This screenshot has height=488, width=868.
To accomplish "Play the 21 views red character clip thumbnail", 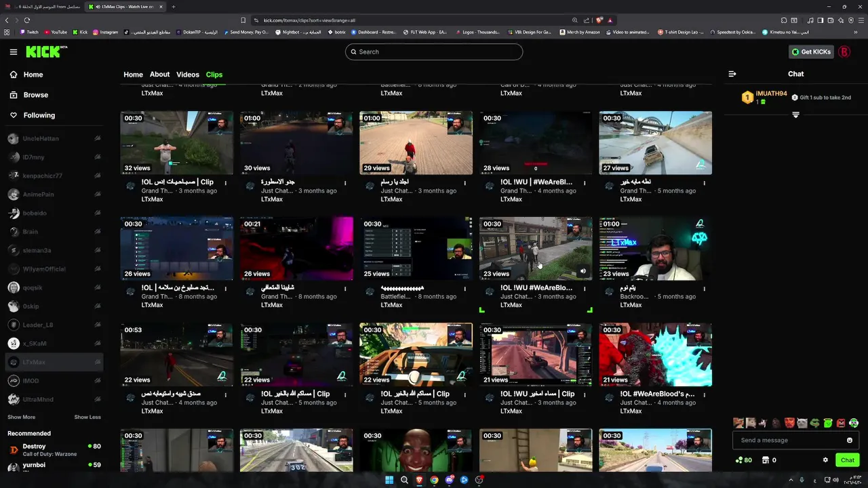I will coord(655,354).
